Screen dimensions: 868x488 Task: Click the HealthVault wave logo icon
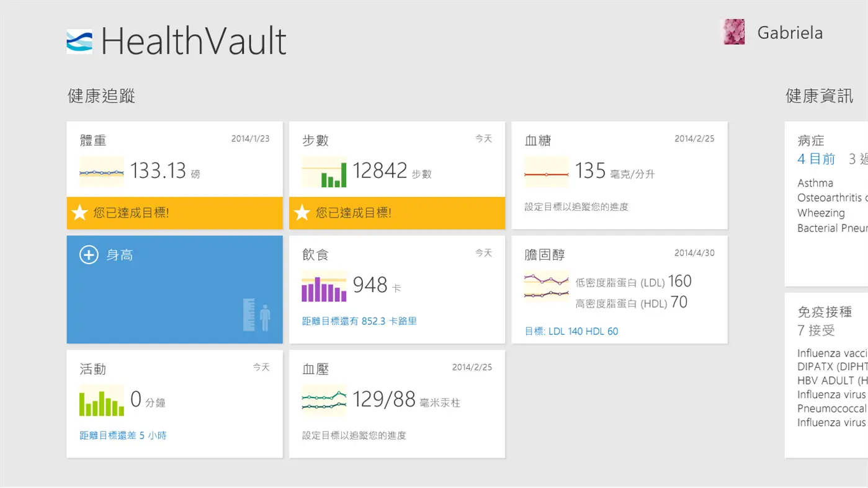[79, 42]
